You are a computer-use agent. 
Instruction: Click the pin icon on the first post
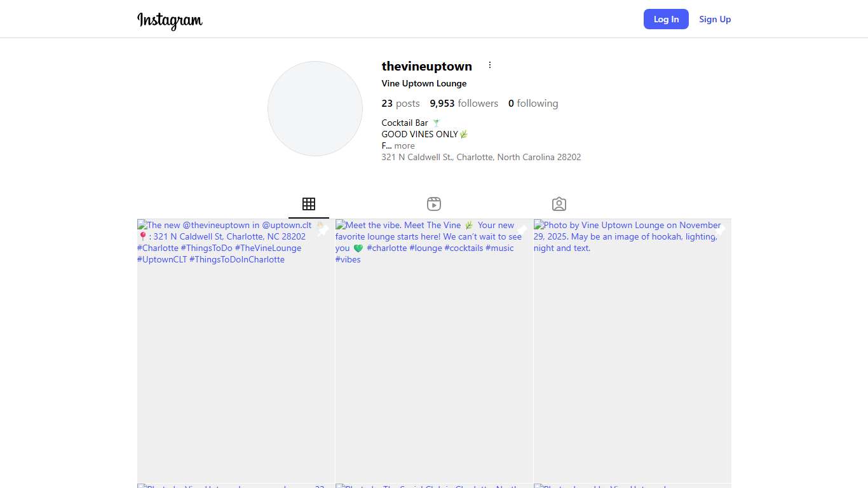[x=323, y=231]
